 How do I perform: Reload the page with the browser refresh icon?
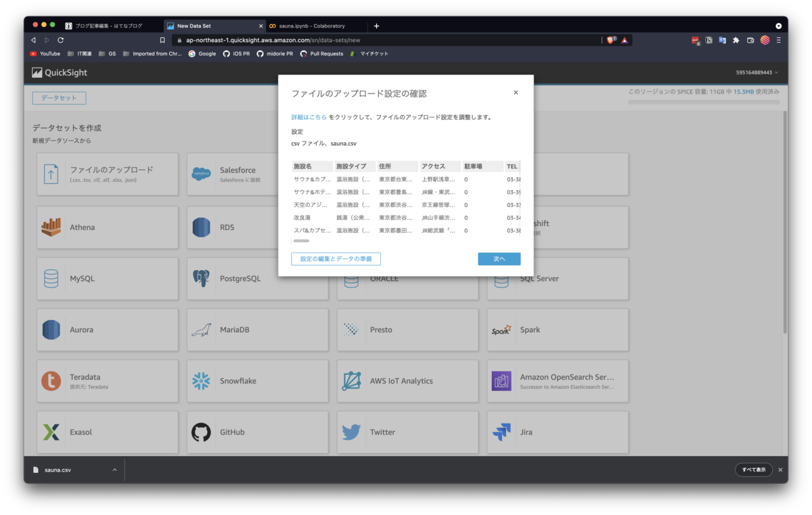point(60,40)
